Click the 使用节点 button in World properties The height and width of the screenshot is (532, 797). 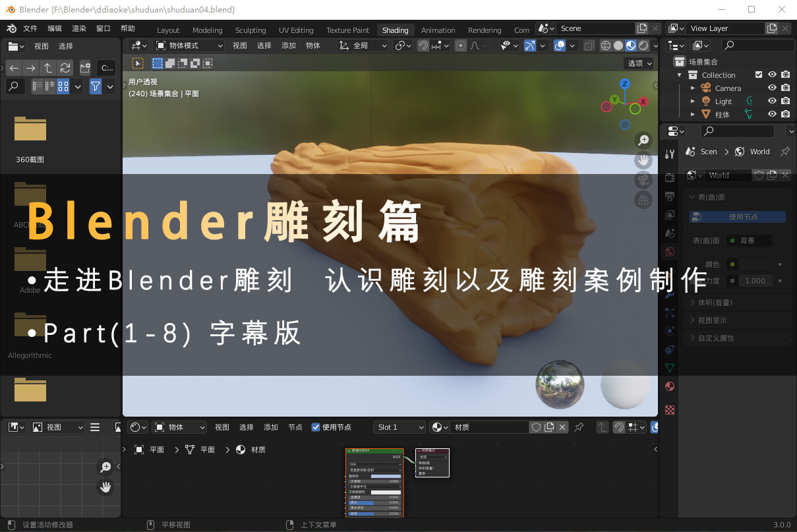coord(738,217)
